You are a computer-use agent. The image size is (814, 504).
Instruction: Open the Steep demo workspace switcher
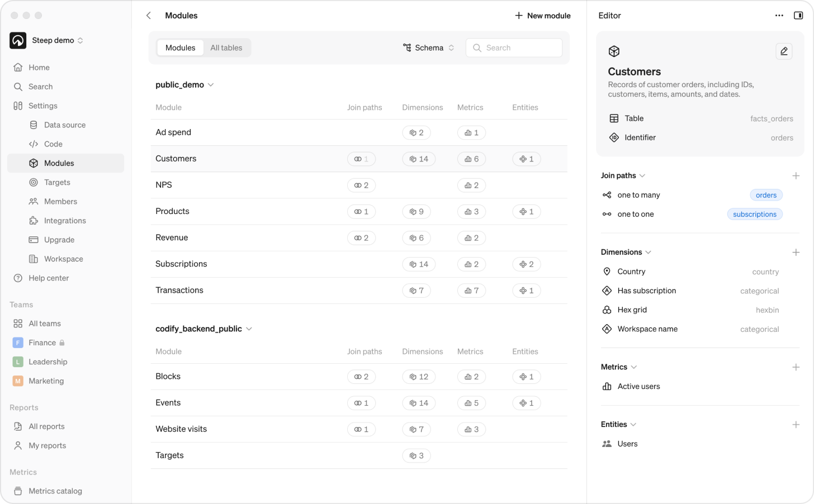pyautogui.click(x=53, y=40)
